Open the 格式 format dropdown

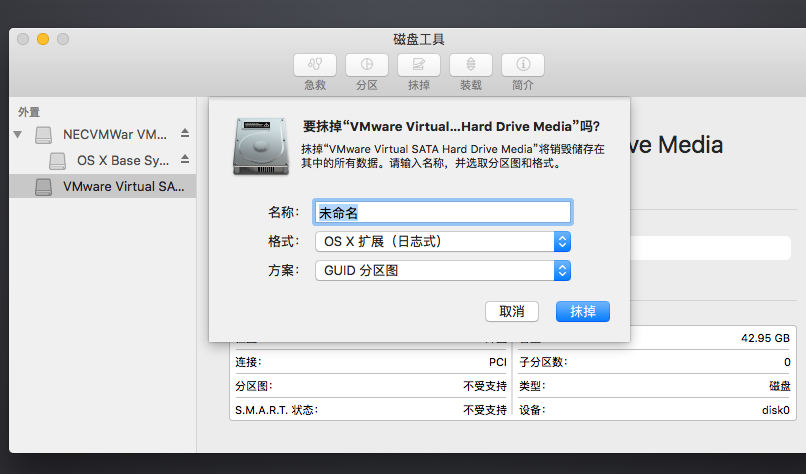(442, 241)
